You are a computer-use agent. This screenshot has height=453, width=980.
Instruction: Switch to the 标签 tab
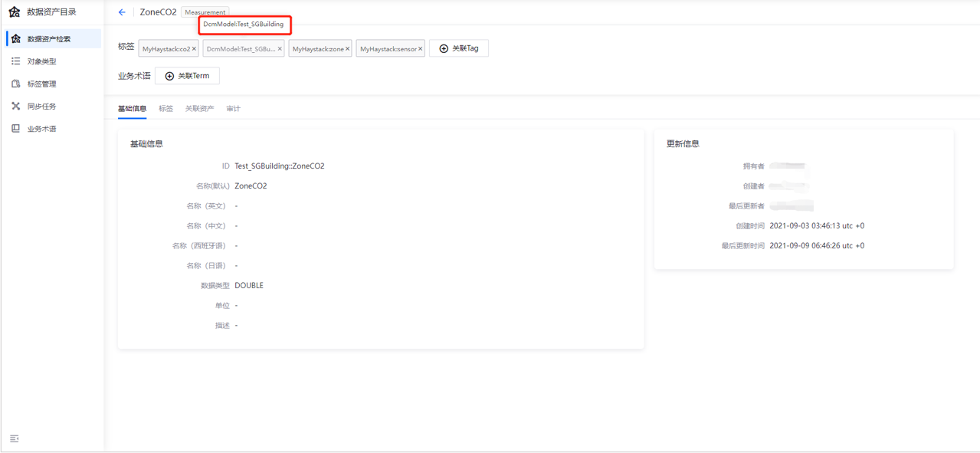[x=166, y=109]
